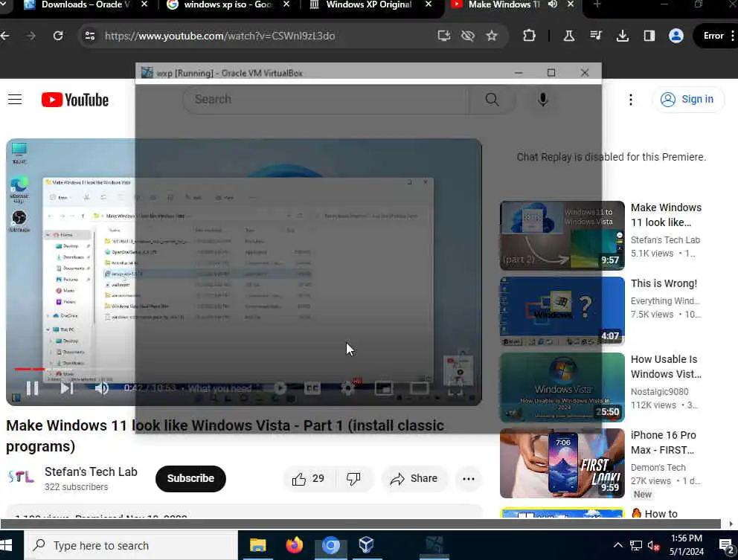Open Windows Start menu

pyautogui.click(x=6, y=545)
